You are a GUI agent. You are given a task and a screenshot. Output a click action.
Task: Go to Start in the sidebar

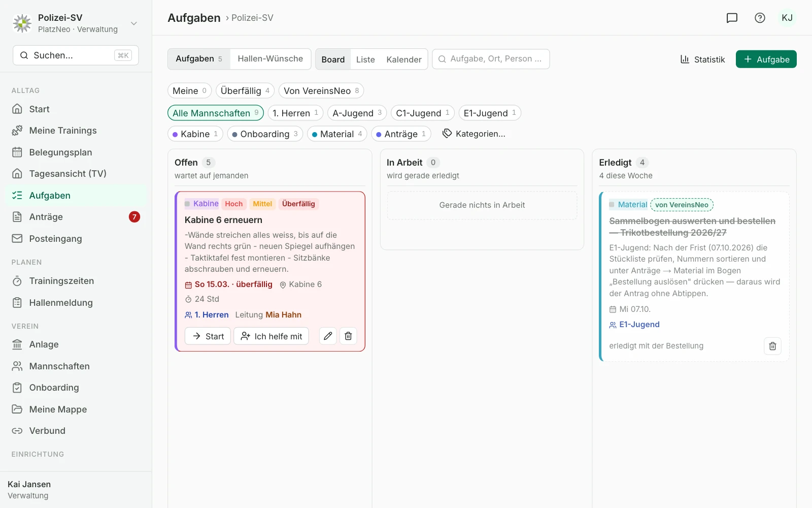pyautogui.click(x=76, y=109)
